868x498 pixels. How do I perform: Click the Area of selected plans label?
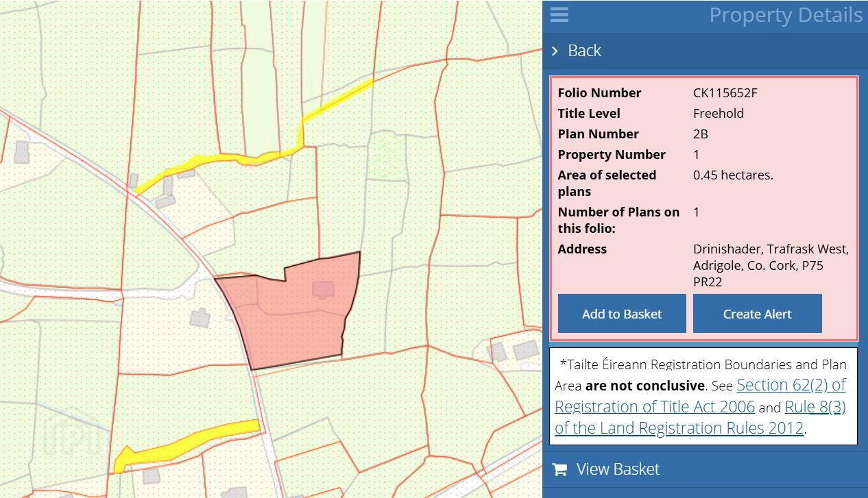tap(607, 184)
